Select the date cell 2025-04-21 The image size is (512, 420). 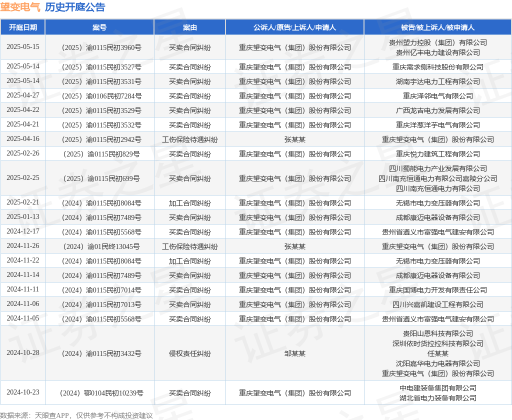pyautogui.click(x=23, y=124)
